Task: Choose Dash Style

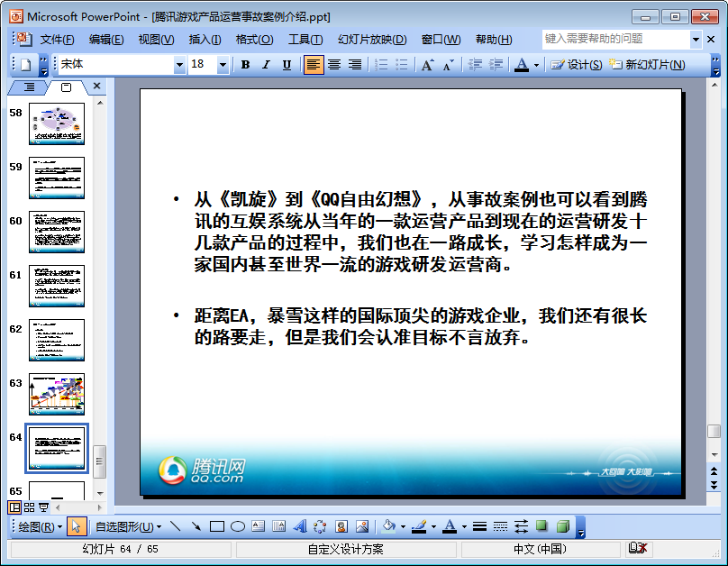Action: (x=500, y=526)
